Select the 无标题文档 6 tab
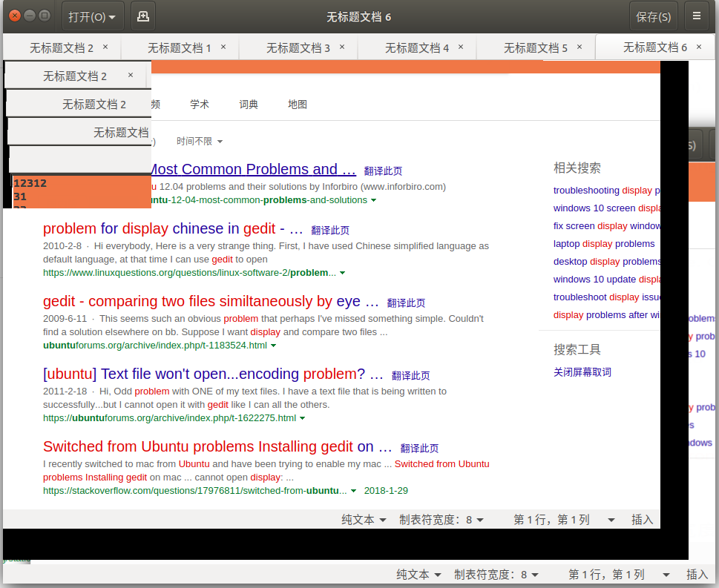Image resolution: width=719 pixels, height=588 pixels. point(654,47)
